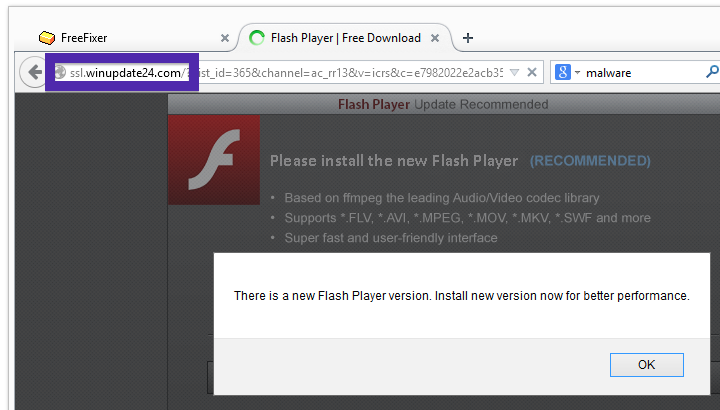Viewport: 720px width, 410px height.
Task: Click the site identity globe icon
Action: pyautogui.click(x=60, y=72)
